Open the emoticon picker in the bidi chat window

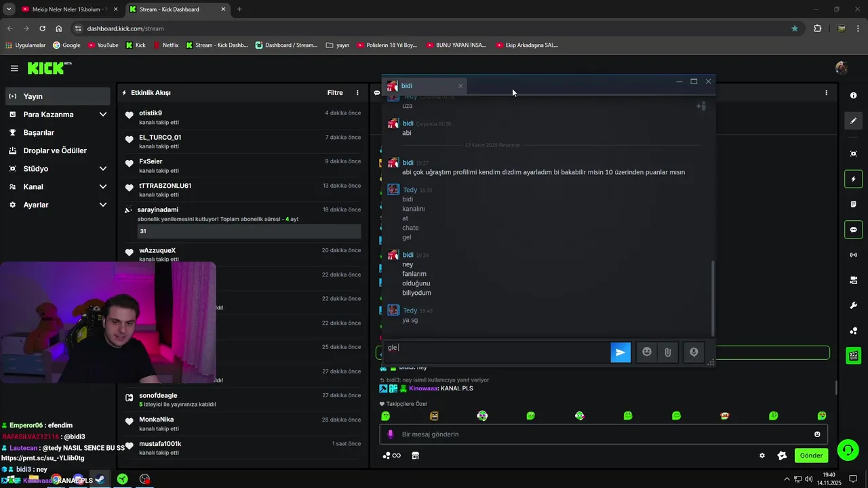pos(647,352)
